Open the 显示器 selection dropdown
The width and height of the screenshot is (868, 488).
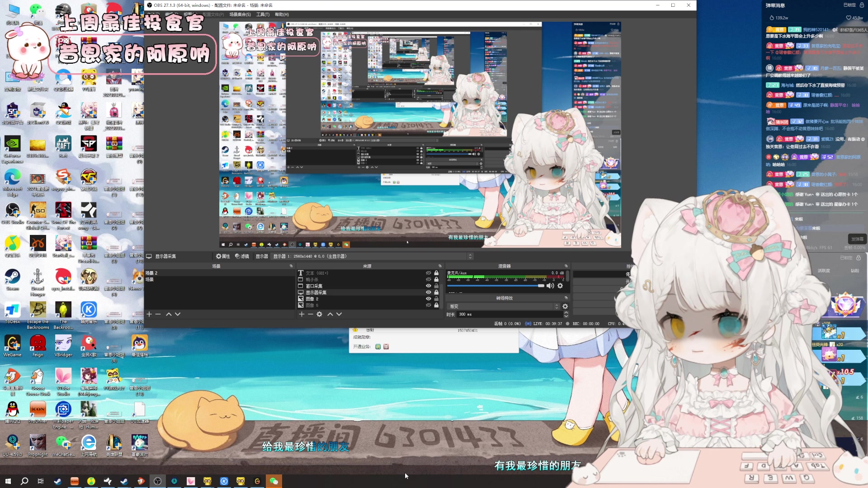pyautogui.click(x=372, y=256)
